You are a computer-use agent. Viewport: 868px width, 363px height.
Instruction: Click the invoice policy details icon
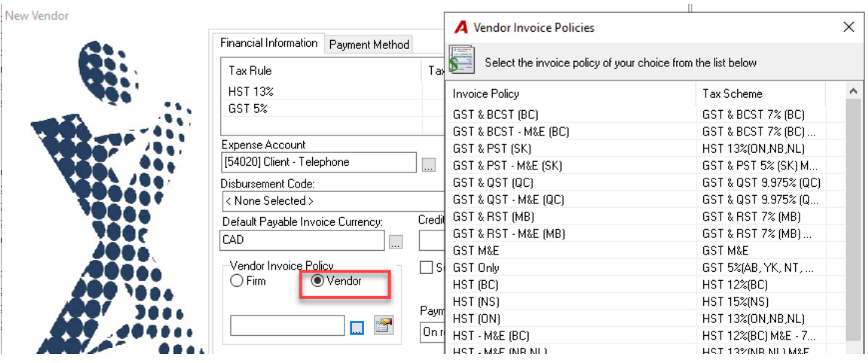(x=383, y=325)
